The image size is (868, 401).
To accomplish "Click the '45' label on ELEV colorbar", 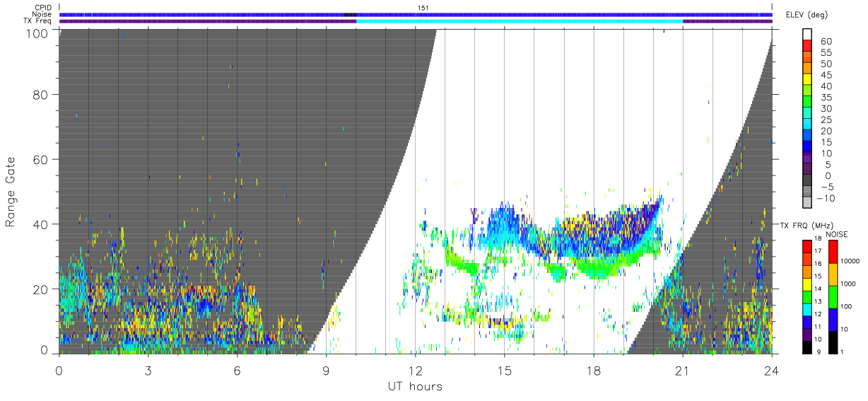I will (x=826, y=75).
